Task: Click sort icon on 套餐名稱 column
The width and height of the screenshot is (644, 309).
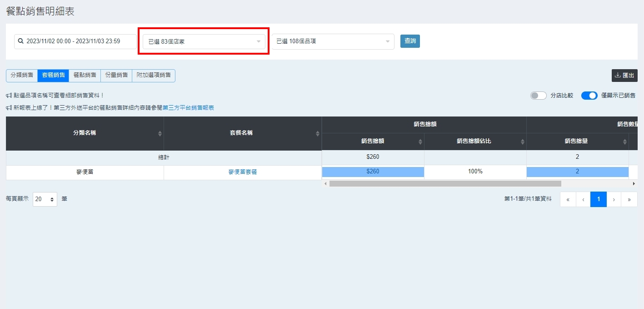Action: click(317, 133)
